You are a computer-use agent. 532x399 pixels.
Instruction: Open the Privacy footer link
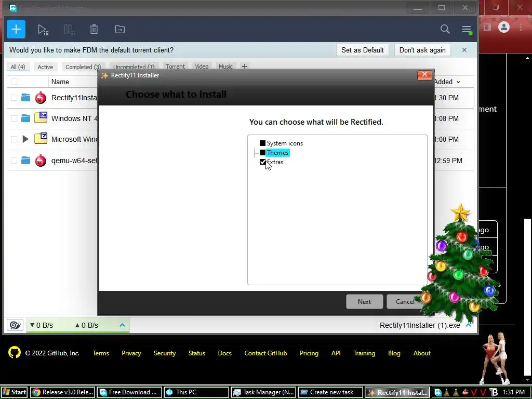coord(131,353)
